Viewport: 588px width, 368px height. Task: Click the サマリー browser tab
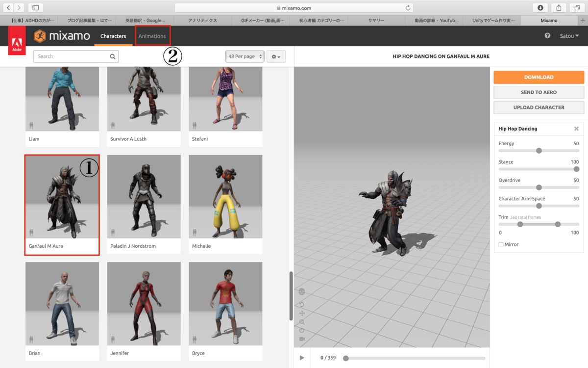377,21
